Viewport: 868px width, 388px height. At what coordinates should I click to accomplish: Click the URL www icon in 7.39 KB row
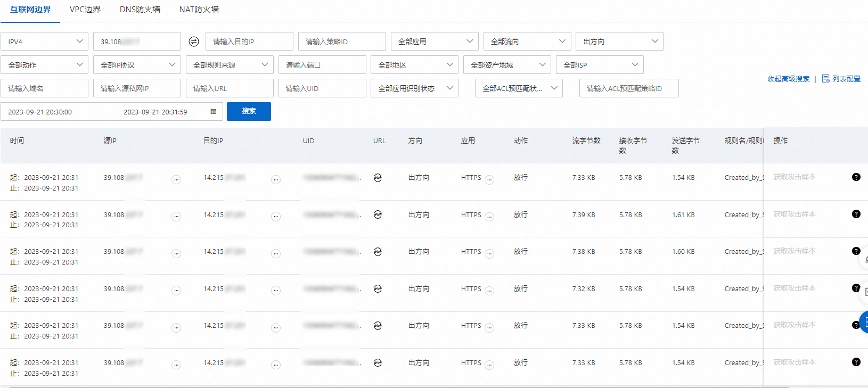click(378, 214)
